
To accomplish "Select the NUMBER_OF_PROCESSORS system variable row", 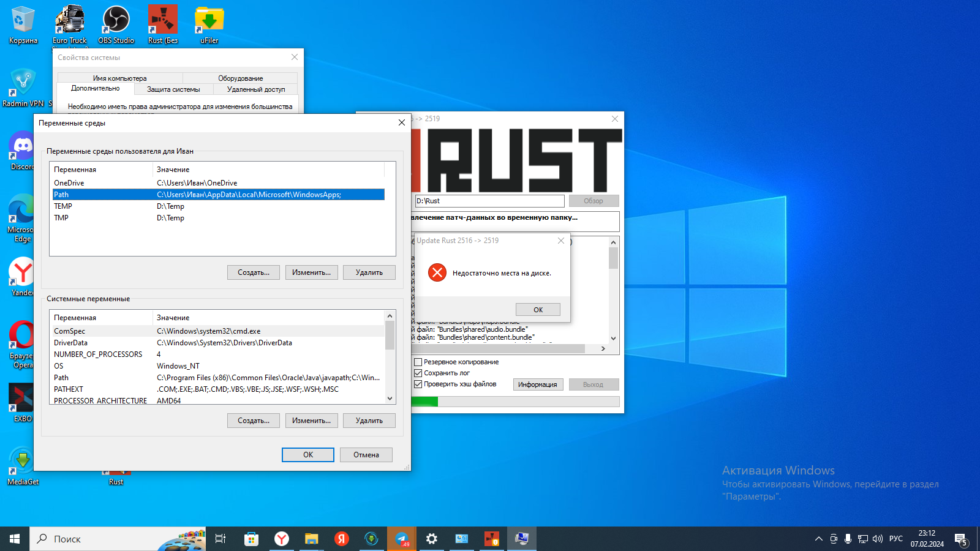I will [x=219, y=354].
